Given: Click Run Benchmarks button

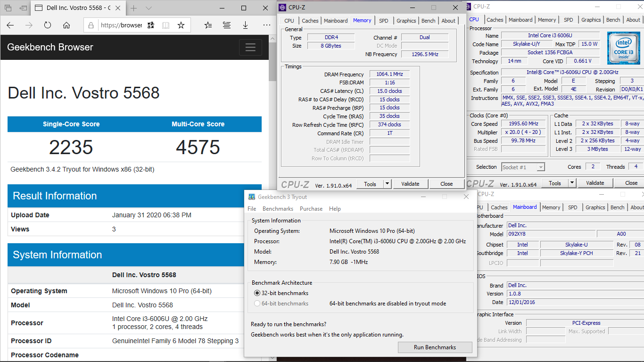Looking at the screenshot, I should tap(435, 347).
